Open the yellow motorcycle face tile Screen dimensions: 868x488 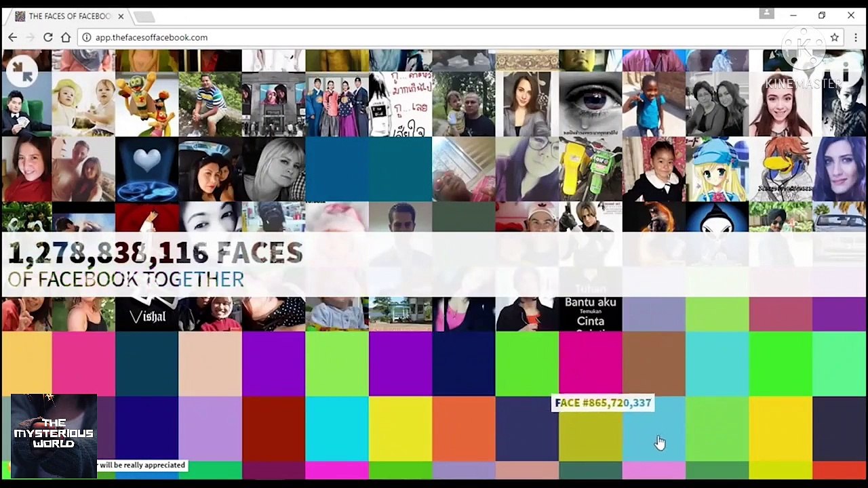click(x=590, y=169)
